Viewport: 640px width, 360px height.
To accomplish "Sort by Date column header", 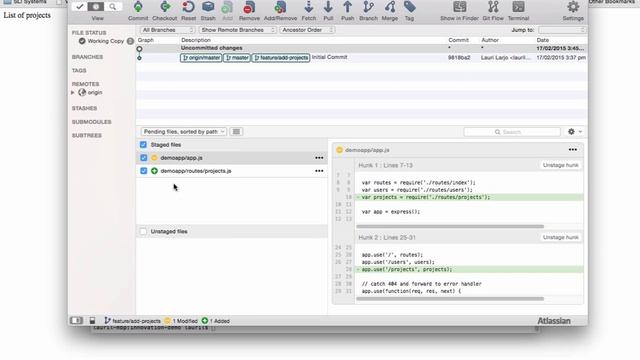I will coord(542,40).
